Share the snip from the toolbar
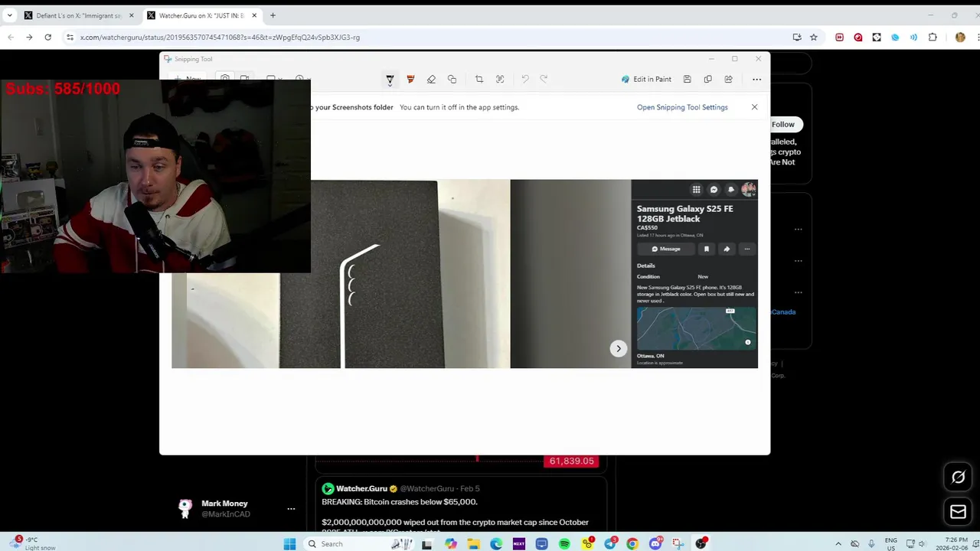Screen dimensions: 980x551 click(x=728, y=79)
